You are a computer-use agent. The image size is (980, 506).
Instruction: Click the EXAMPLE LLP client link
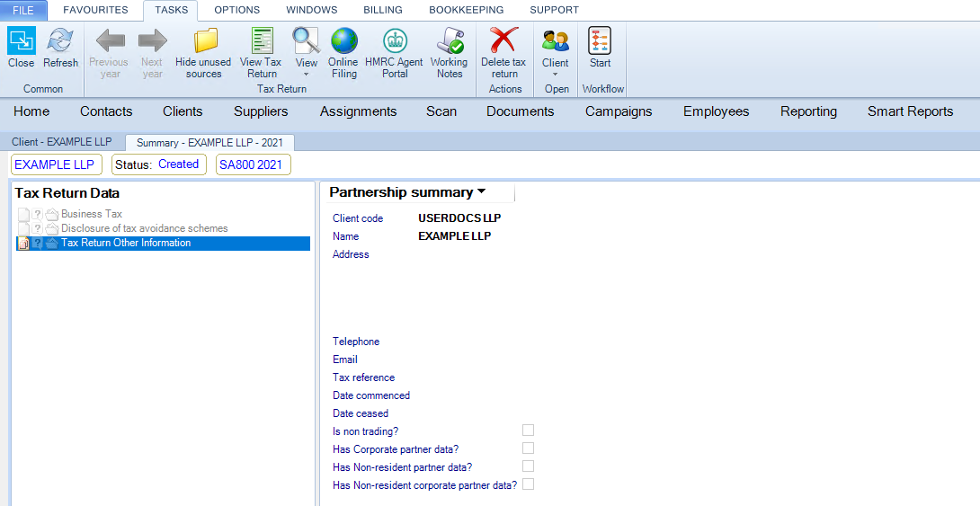coord(54,164)
